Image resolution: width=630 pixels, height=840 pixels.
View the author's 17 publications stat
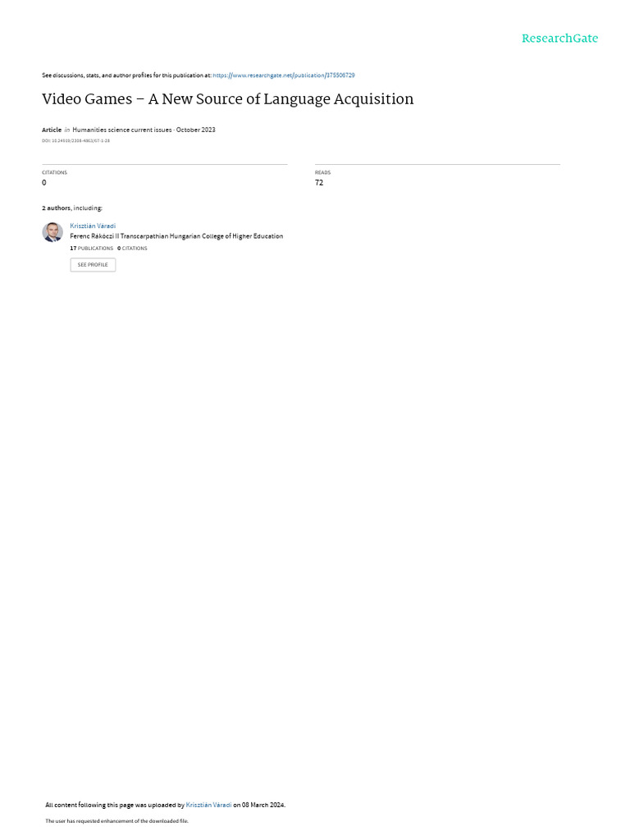tap(92, 249)
